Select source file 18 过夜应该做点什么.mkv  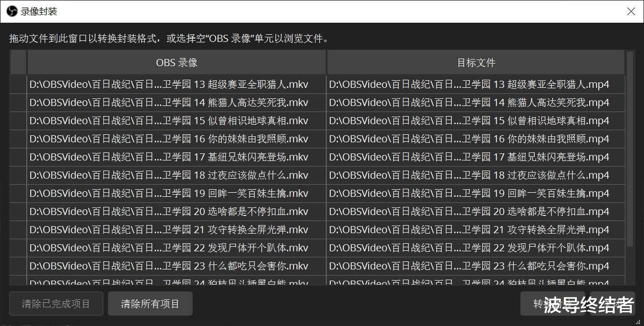pos(177,175)
